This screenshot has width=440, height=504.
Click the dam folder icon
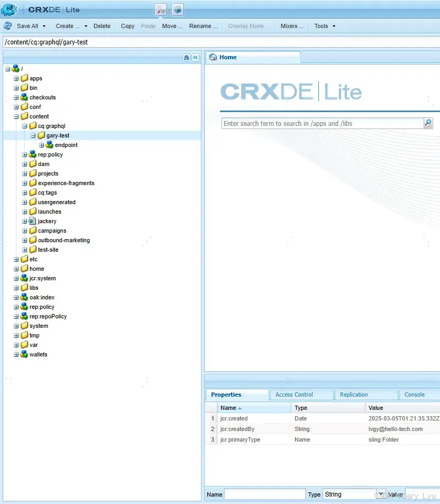32,164
